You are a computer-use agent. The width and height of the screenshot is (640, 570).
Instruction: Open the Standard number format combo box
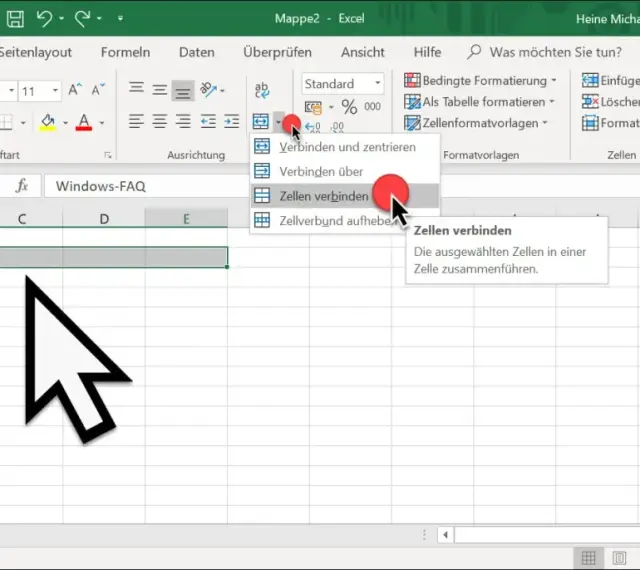342,84
